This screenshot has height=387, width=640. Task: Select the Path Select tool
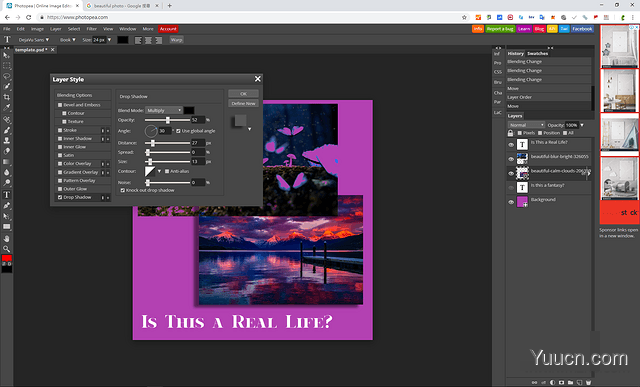6,216
